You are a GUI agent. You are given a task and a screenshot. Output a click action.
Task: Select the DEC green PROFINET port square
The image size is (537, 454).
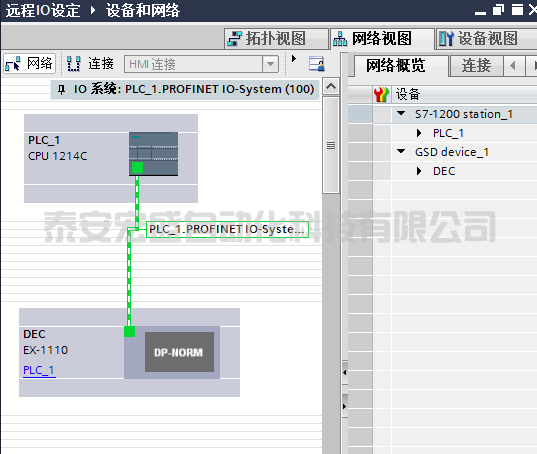[129, 331]
